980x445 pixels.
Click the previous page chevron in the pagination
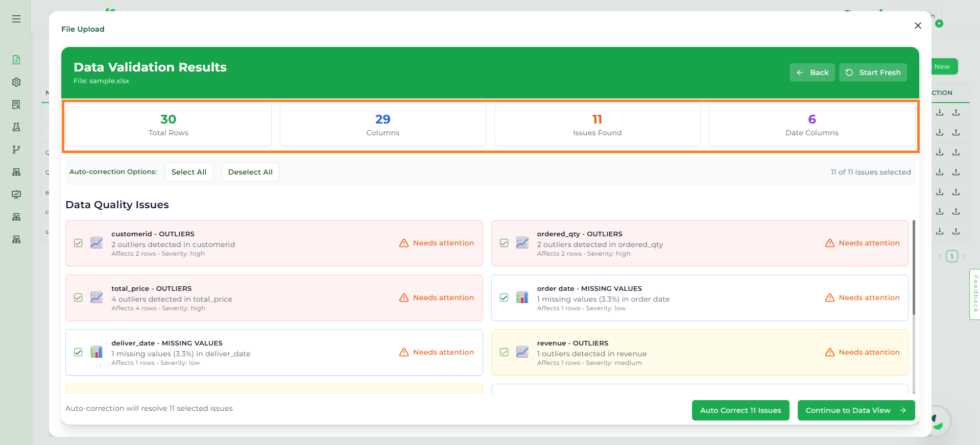(x=940, y=256)
